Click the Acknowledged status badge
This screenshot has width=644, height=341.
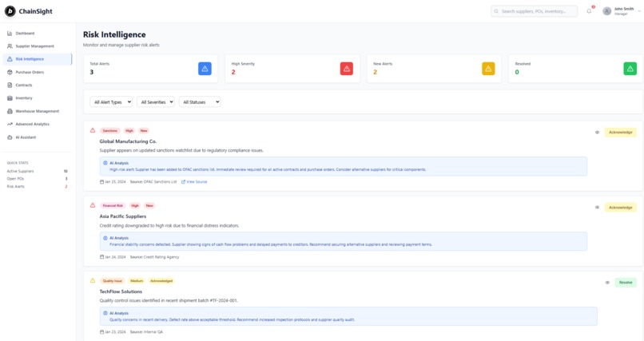coord(161,281)
